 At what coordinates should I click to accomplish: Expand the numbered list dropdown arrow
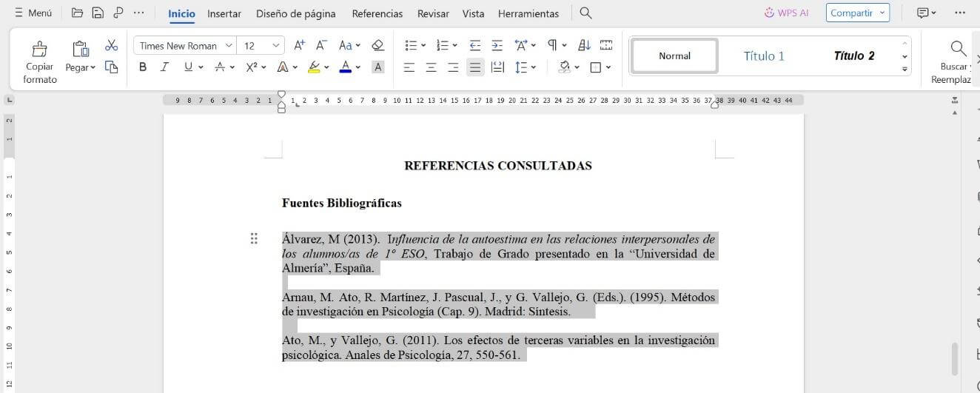pyautogui.click(x=454, y=45)
